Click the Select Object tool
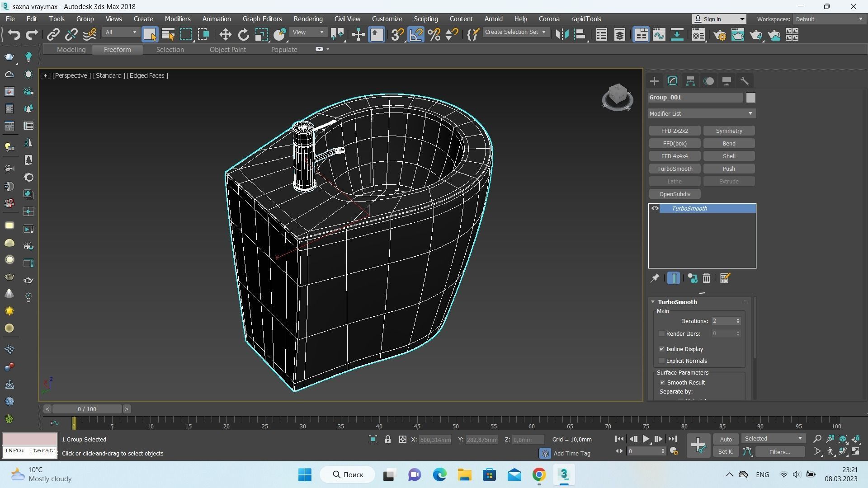The image size is (868, 488). (150, 35)
